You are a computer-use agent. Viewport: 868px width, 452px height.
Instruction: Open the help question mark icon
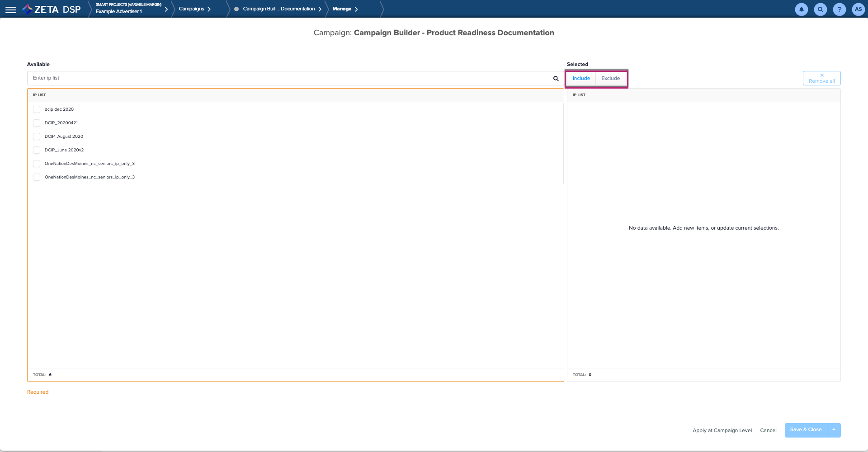pyautogui.click(x=839, y=9)
